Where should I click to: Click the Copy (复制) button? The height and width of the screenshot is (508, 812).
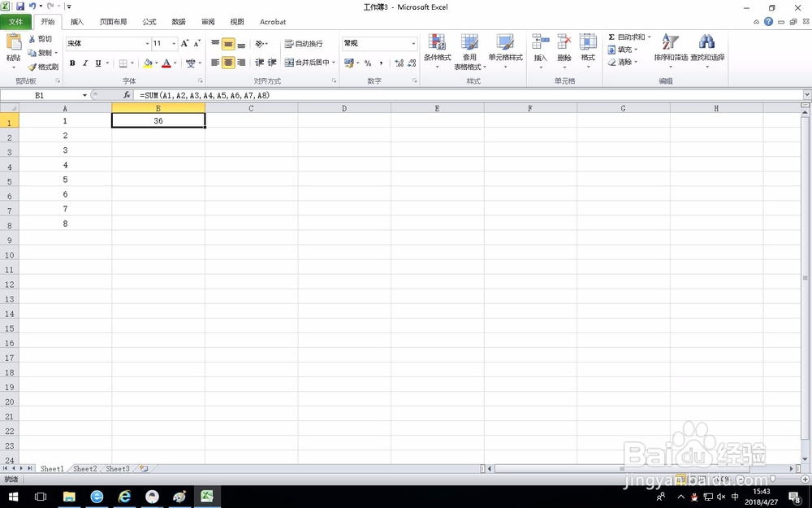pos(41,53)
